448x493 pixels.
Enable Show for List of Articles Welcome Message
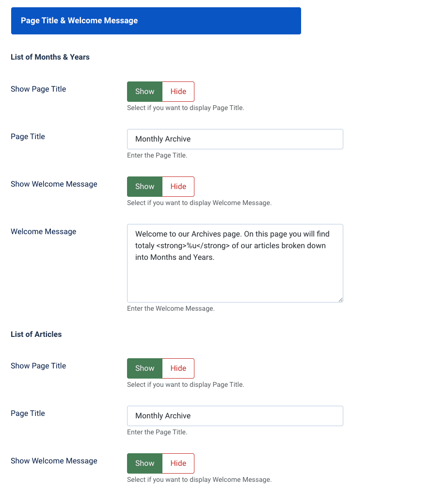point(144,463)
